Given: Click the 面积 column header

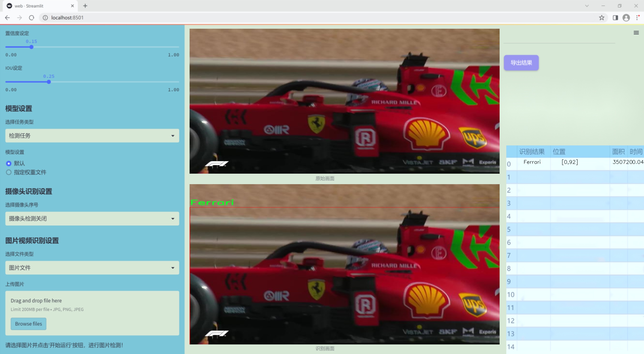Looking at the screenshot, I should coord(618,152).
